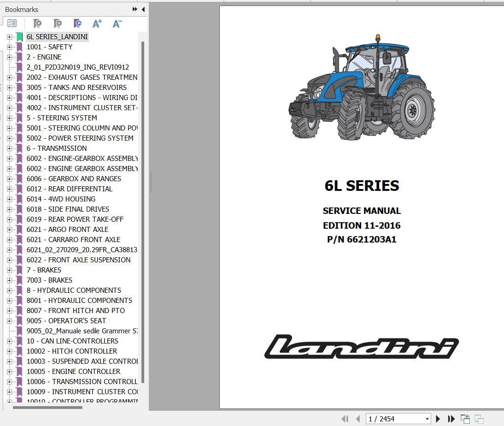Decrease bookmark text size with A-

coord(117,23)
